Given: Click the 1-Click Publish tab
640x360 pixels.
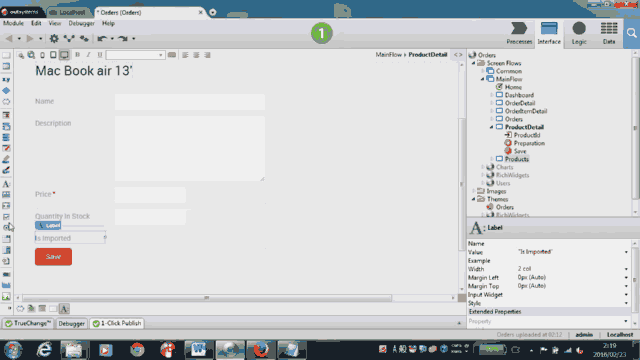Looking at the screenshot, I should (x=117, y=323).
